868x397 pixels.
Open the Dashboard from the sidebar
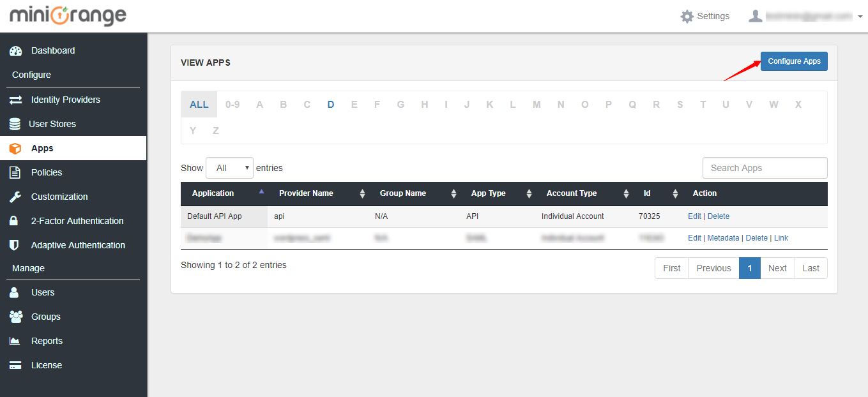(52, 50)
